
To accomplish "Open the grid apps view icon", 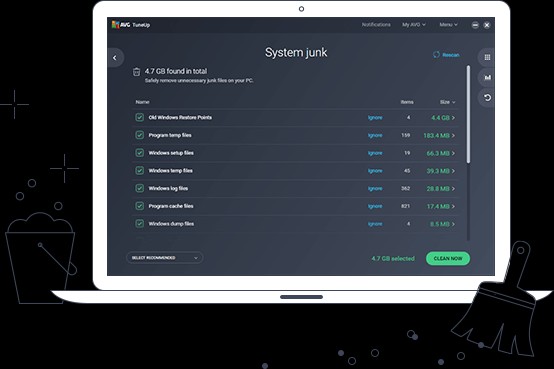I will coord(487,57).
